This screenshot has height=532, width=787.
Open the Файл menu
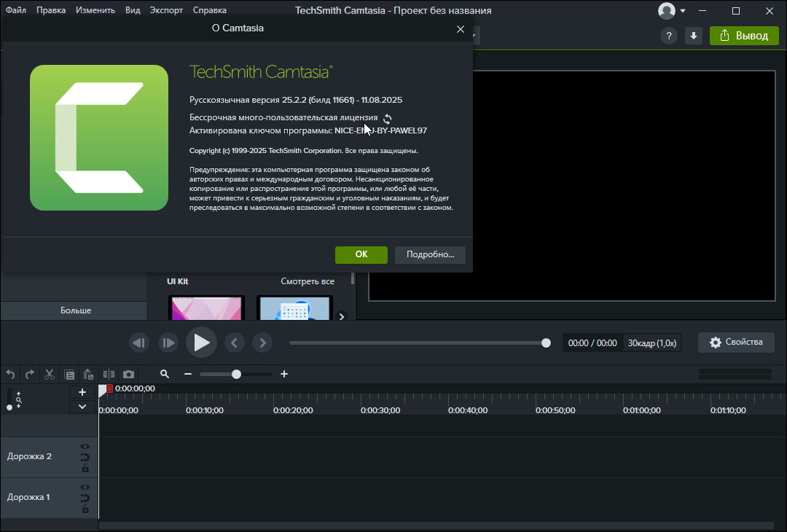[x=15, y=10]
